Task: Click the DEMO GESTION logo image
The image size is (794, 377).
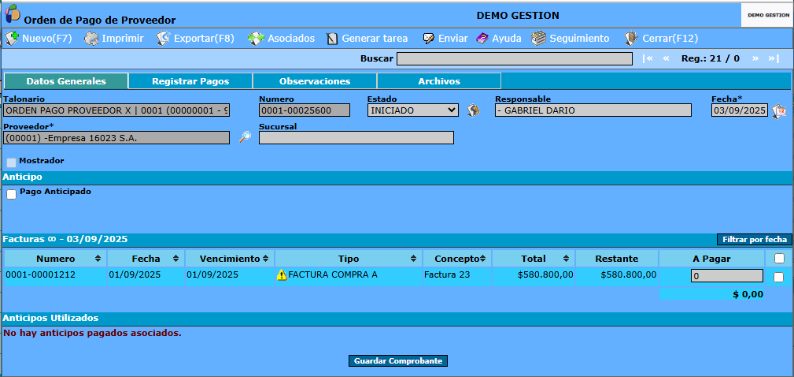Action: (768, 15)
